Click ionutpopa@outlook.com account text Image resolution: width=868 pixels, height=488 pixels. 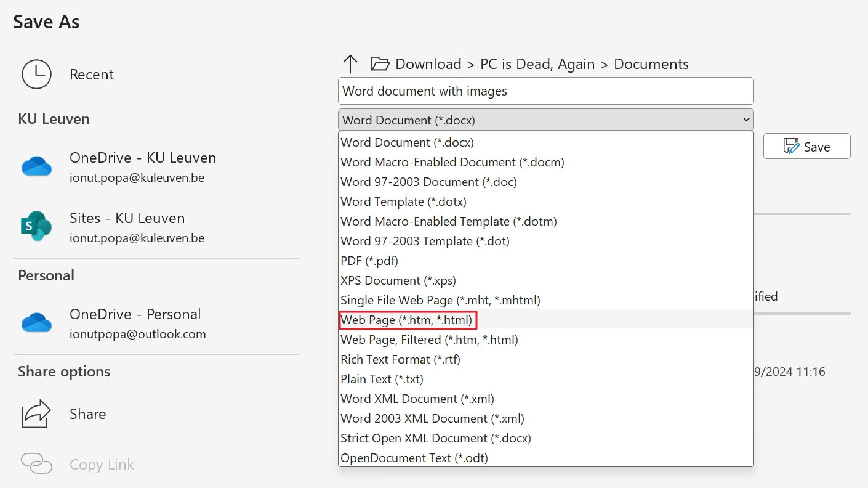click(x=137, y=335)
